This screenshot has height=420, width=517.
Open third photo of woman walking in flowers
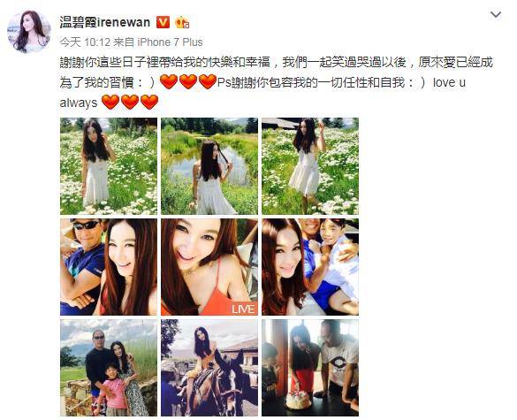pos(310,166)
